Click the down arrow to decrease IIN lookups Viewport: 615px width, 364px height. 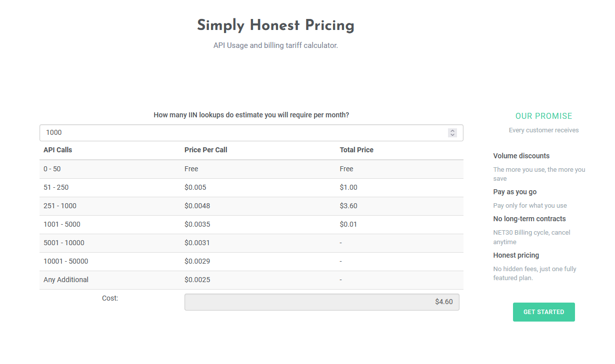pos(452,135)
